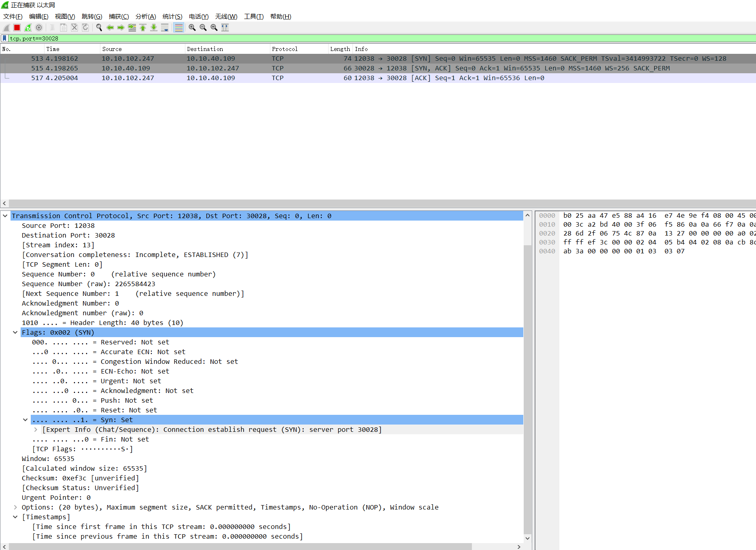Zoom in on the packet list text
The height and width of the screenshot is (550, 756).
192,28
